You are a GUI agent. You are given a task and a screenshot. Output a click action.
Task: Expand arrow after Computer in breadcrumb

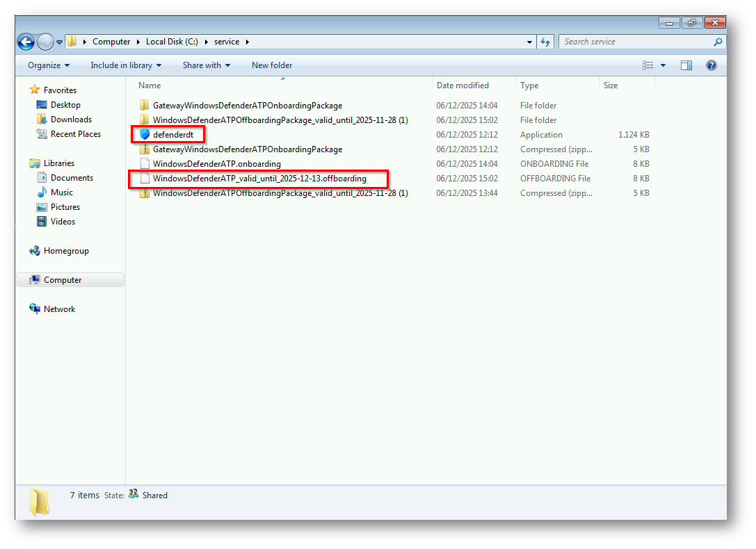(138, 42)
